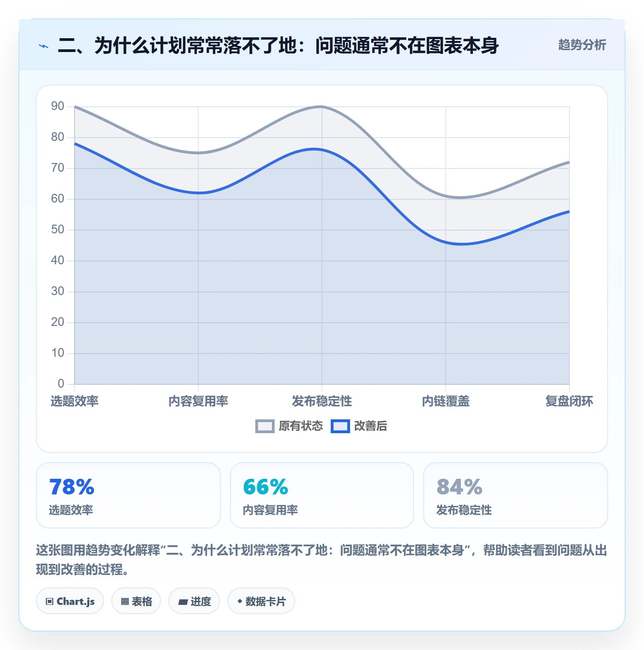Click the 66% stat value
The image size is (644, 650).
coord(265,487)
